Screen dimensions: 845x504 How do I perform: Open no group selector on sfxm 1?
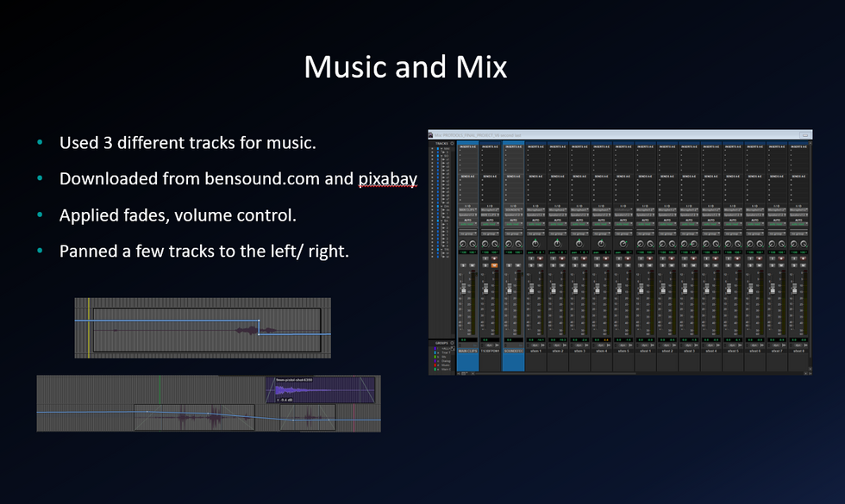click(x=535, y=233)
